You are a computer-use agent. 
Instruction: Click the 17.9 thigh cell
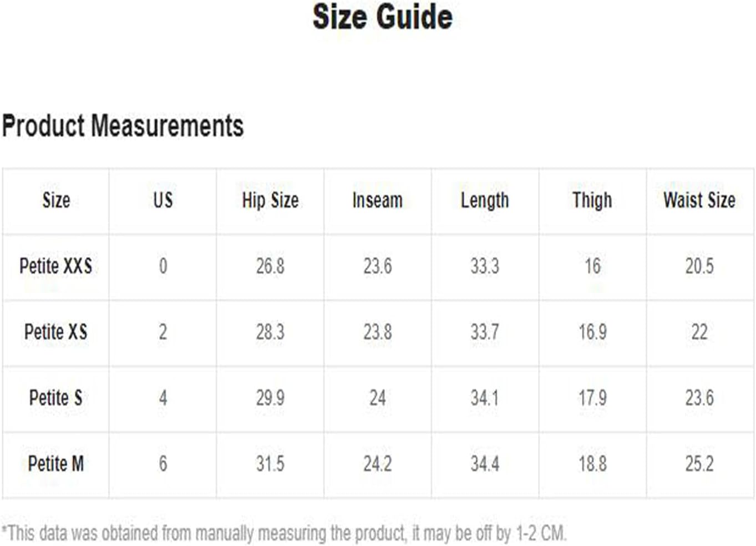[592, 398]
